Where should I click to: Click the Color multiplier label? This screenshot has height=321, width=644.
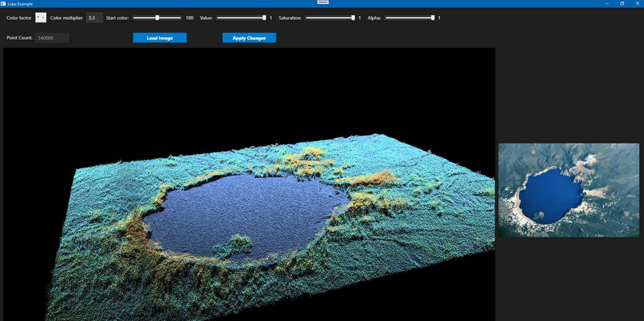pos(66,18)
